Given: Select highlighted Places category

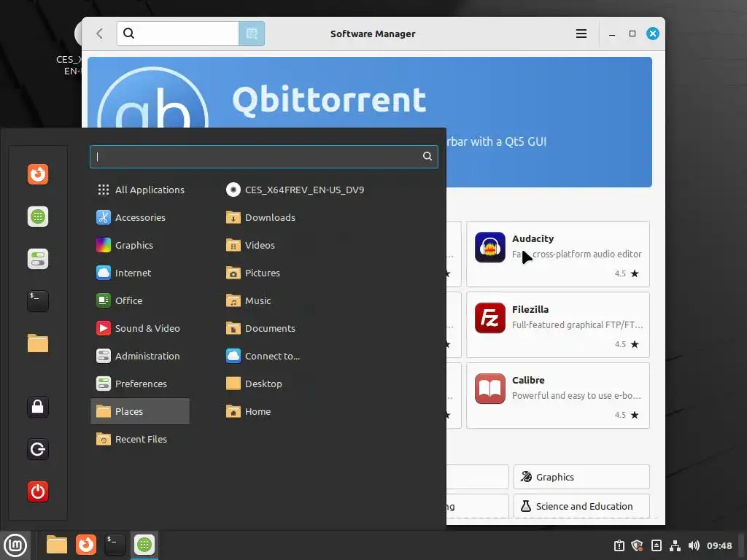Looking at the screenshot, I should tap(140, 411).
